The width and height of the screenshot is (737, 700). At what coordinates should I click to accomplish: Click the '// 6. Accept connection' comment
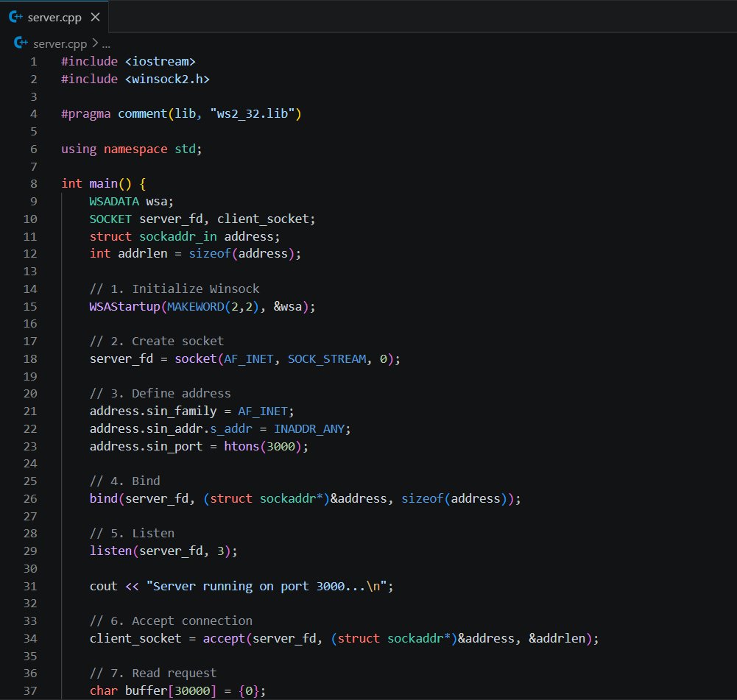pyautogui.click(x=171, y=621)
